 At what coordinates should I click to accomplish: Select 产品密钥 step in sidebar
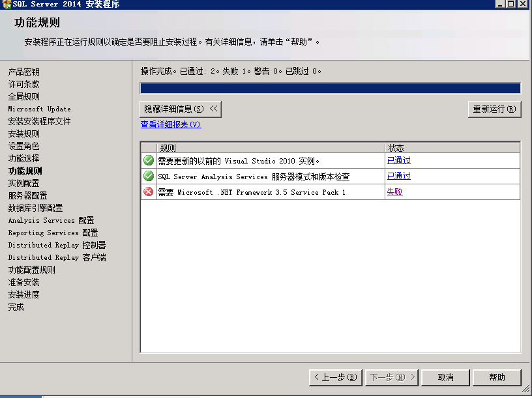click(x=23, y=72)
